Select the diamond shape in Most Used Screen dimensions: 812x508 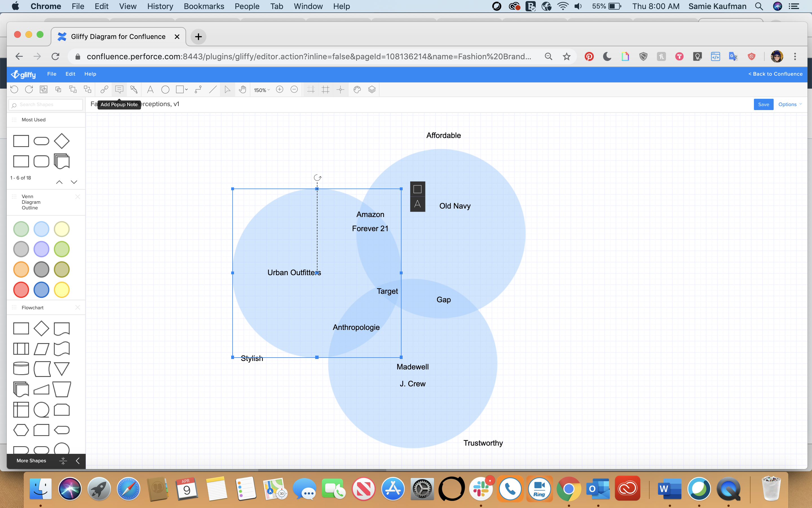coord(62,141)
